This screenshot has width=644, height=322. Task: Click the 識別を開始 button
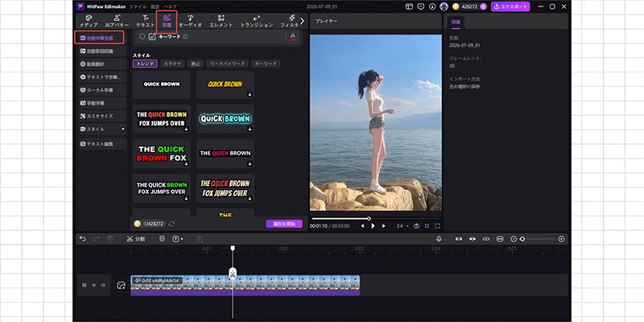point(284,224)
